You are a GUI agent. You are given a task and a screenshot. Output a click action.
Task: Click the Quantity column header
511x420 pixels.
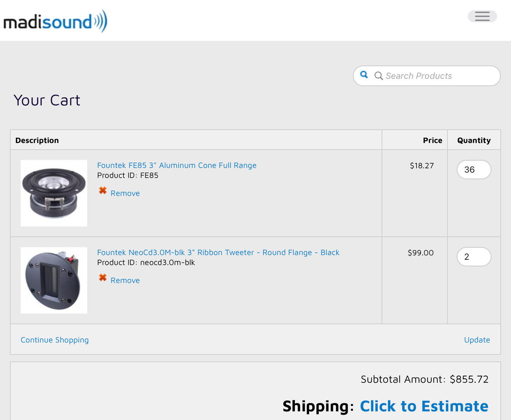(474, 140)
